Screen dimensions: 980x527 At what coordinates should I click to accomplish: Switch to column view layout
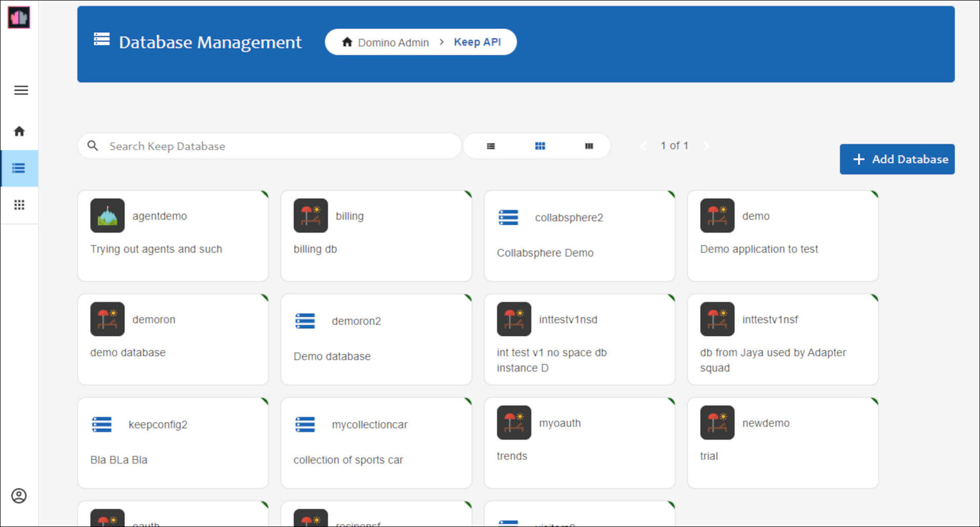(x=589, y=146)
